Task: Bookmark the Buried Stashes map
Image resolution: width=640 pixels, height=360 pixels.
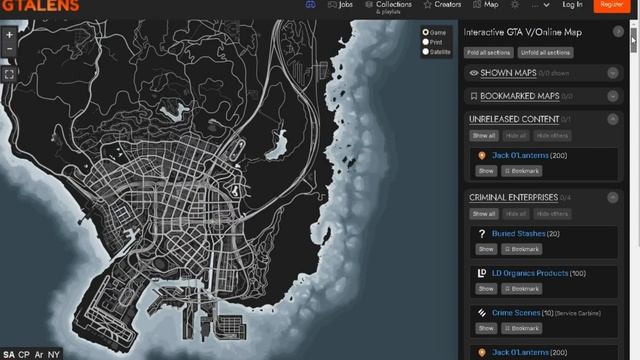Action: tap(522, 249)
